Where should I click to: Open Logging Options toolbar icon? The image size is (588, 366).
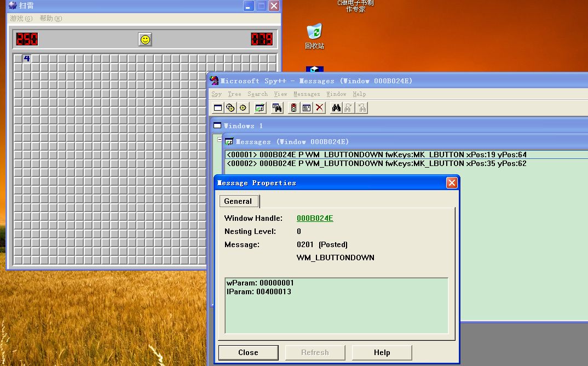coord(307,108)
